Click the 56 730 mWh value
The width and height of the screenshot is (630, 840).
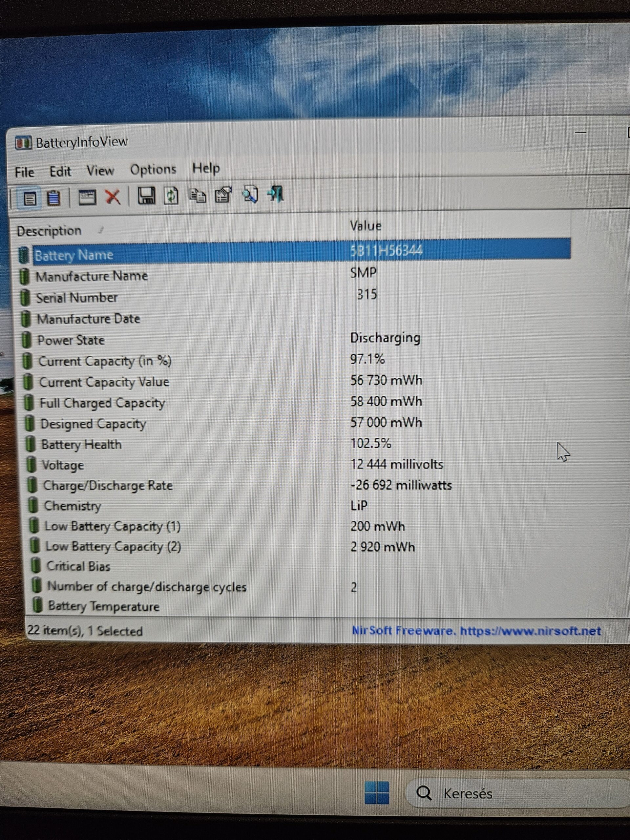[x=387, y=380]
